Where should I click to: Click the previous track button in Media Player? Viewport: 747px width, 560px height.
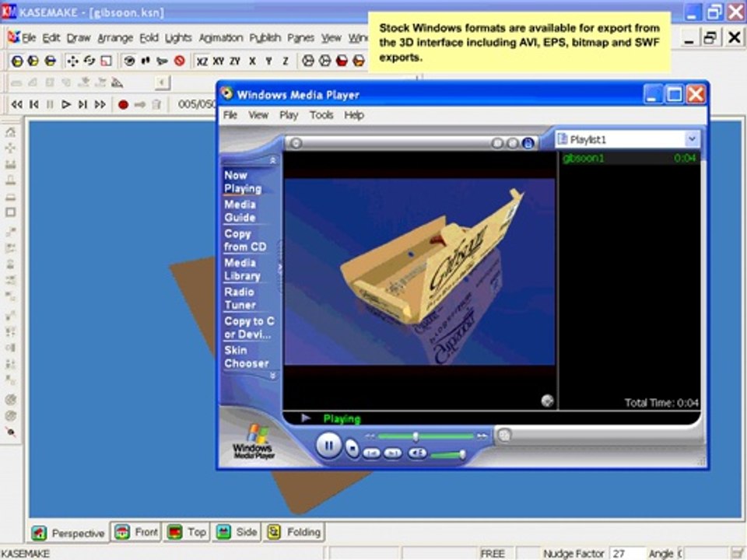point(372,453)
